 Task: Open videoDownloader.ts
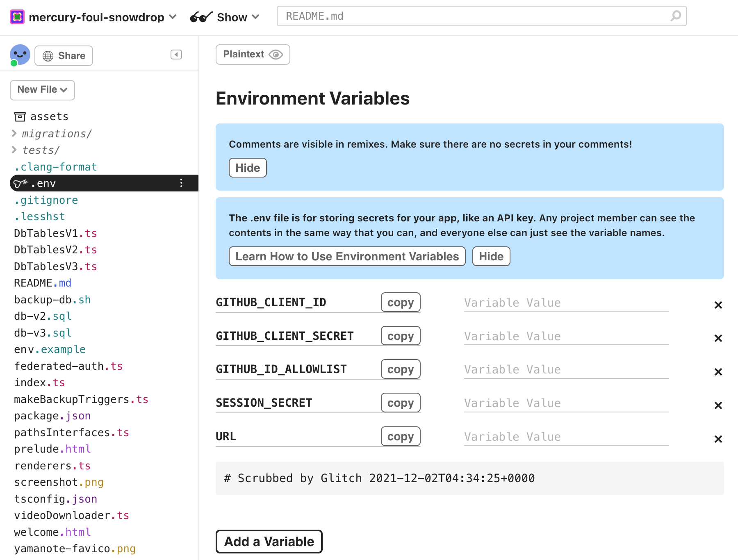[x=71, y=515]
